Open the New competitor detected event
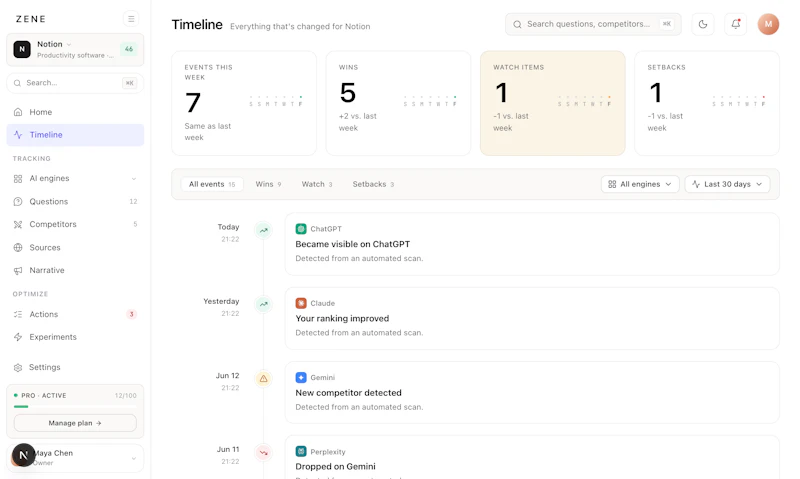800x479 pixels. point(532,393)
